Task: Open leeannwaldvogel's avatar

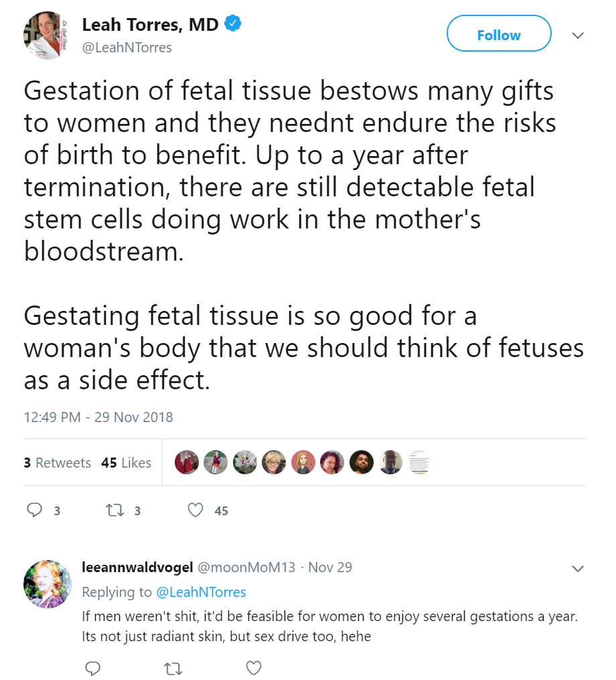Action: (47, 584)
